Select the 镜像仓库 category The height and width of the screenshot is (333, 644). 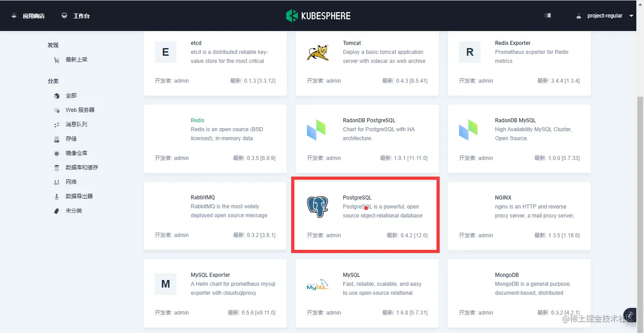pos(77,153)
